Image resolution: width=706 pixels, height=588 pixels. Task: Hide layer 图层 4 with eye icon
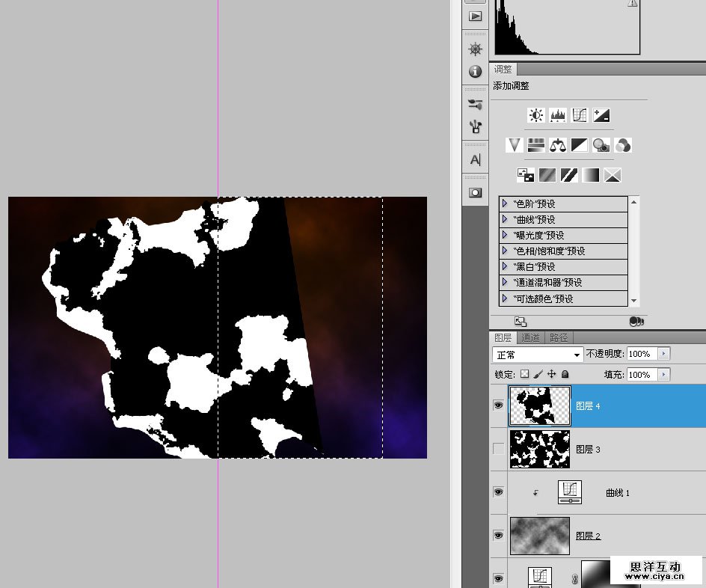498,405
